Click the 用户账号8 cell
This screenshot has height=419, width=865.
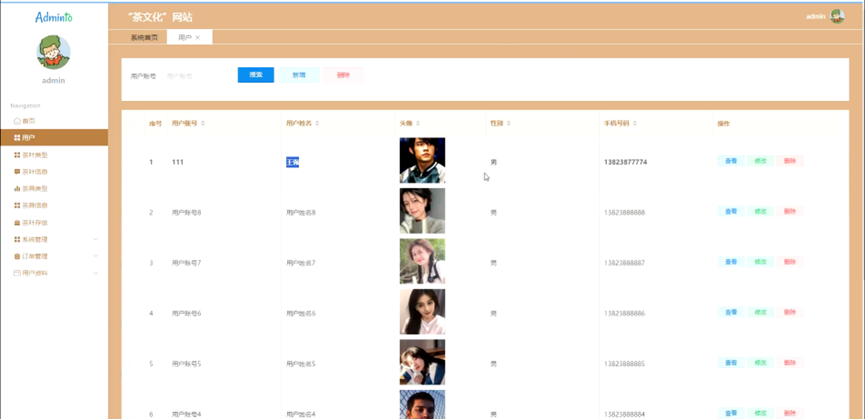point(186,213)
